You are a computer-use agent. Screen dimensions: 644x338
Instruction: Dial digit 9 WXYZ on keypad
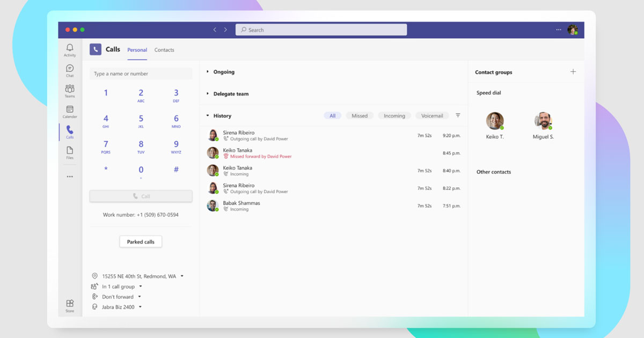[x=176, y=147]
